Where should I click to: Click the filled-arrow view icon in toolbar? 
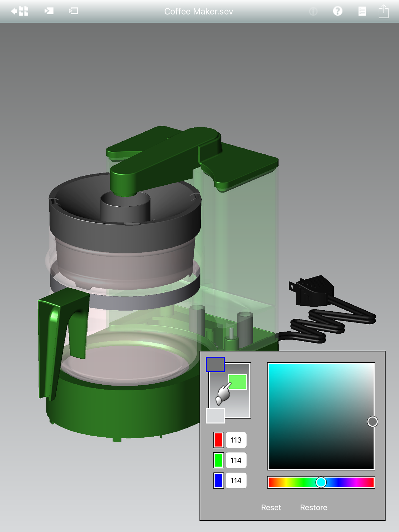49,11
